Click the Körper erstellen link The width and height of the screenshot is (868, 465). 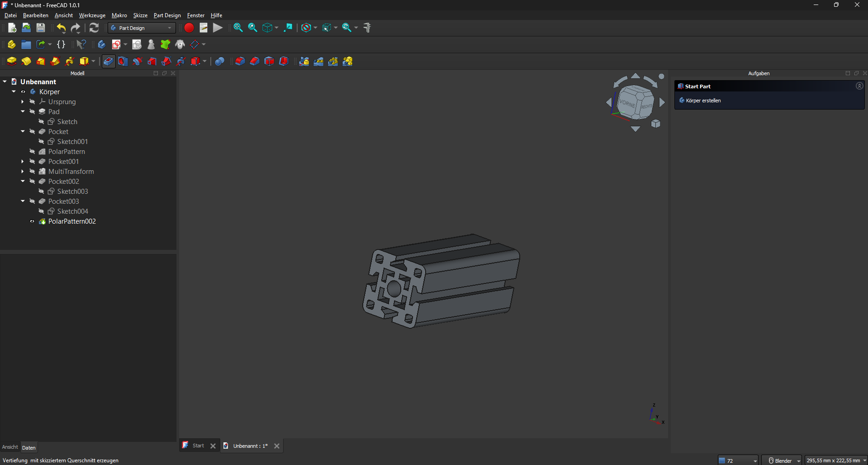[x=703, y=101]
